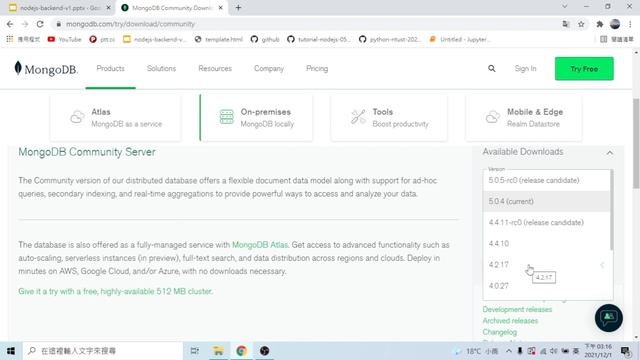The image size is (640, 360).
Task: Select the Mobile & Edge Realm card
Action: point(524,118)
